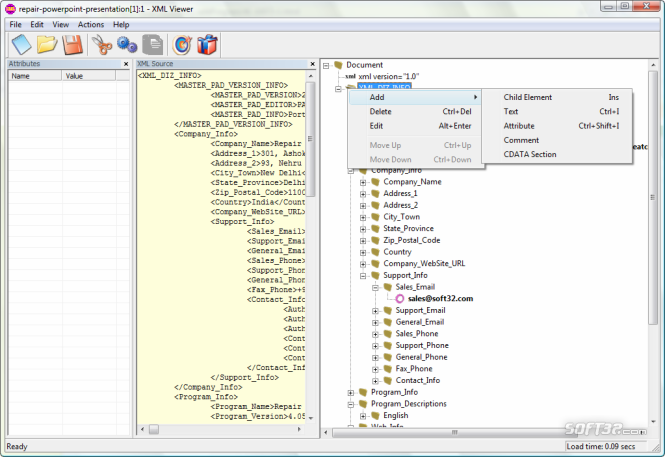Open the Edit menu
The width and height of the screenshot is (665, 457).
click(x=37, y=25)
